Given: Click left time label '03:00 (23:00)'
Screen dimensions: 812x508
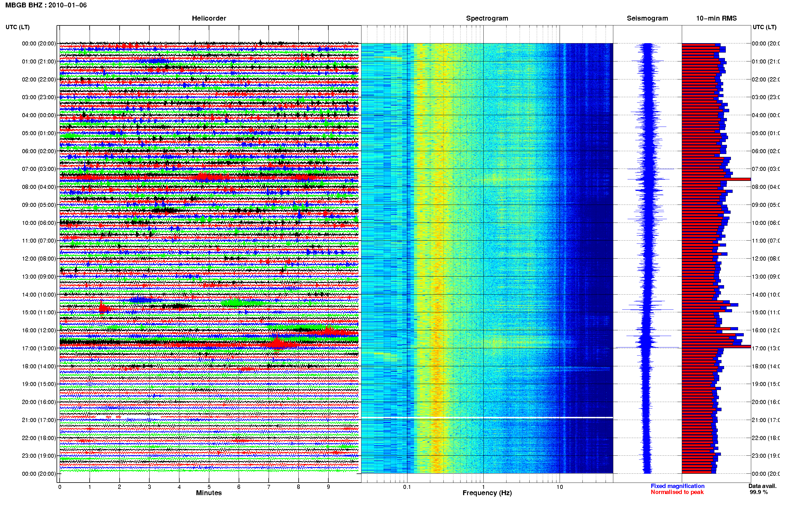Looking at the screenshot, I should pyautogui.click(x=39, y=97).
